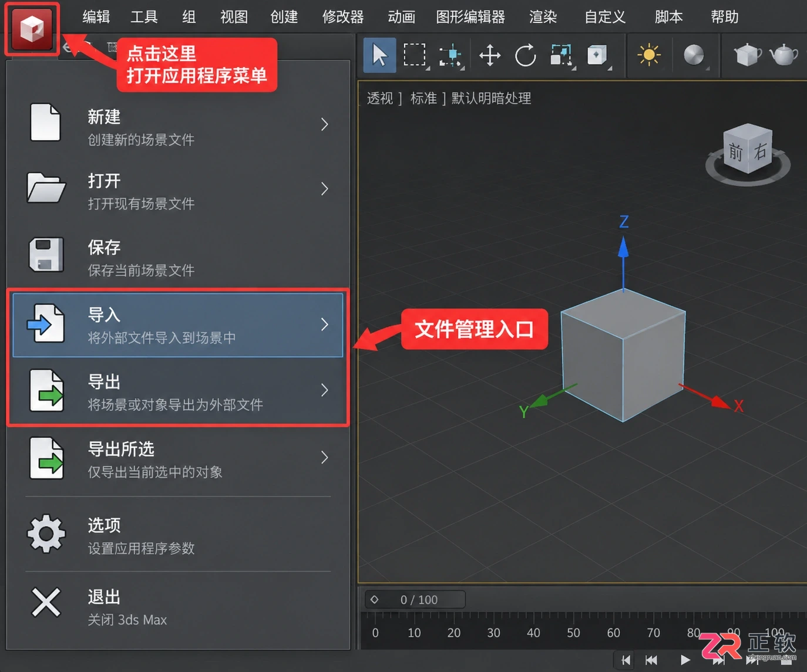
Task: Click the yellow sun light icon
Action: pyautogui.click(x=649, y=55)
